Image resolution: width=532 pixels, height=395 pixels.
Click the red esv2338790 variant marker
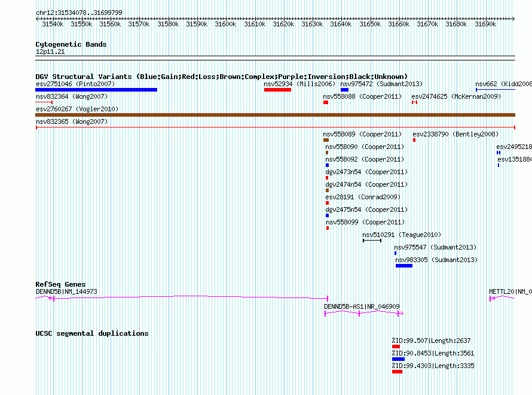(414, 140)
